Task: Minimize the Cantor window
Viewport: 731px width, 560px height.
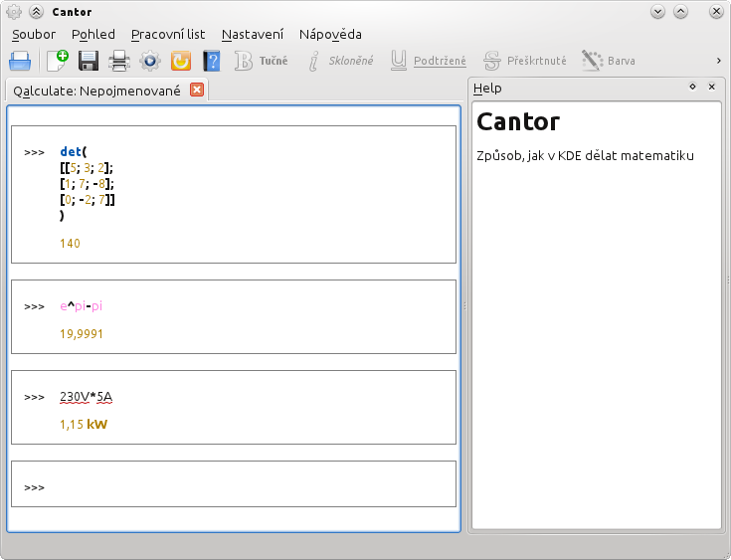Action: (x=657, y=12)
